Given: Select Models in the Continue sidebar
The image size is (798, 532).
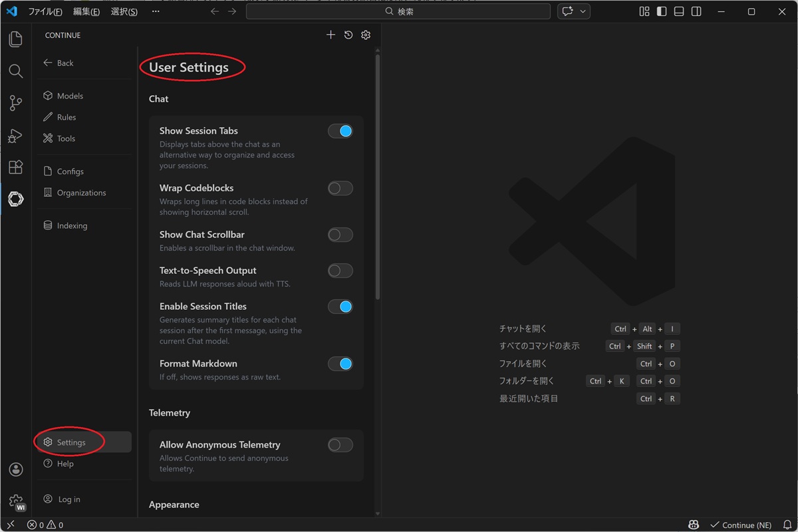Looking at the screenshot, I should tap(70, 96).
